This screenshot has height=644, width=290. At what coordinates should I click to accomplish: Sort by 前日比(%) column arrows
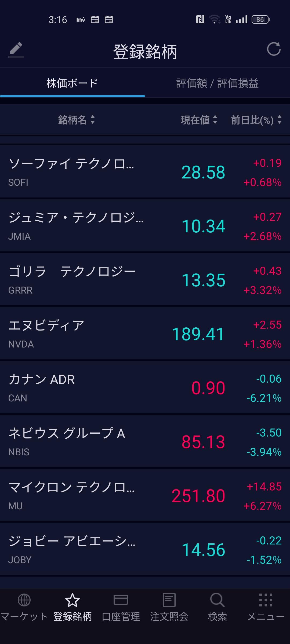(x=280, y=120)
